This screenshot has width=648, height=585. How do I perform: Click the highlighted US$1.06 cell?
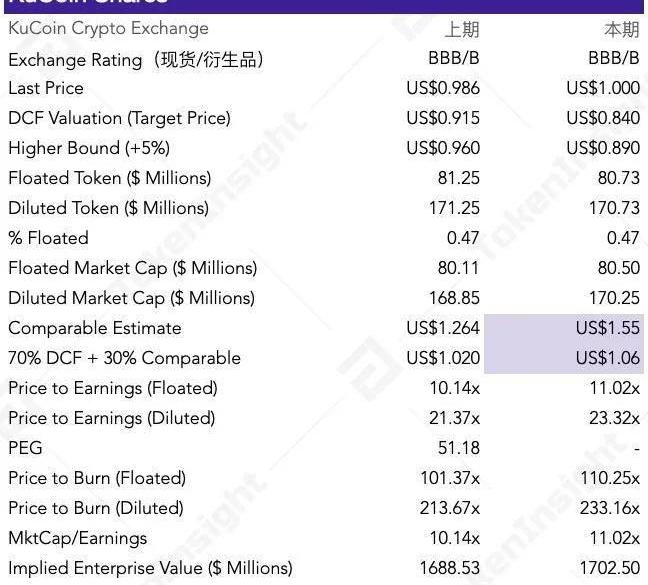607,358
